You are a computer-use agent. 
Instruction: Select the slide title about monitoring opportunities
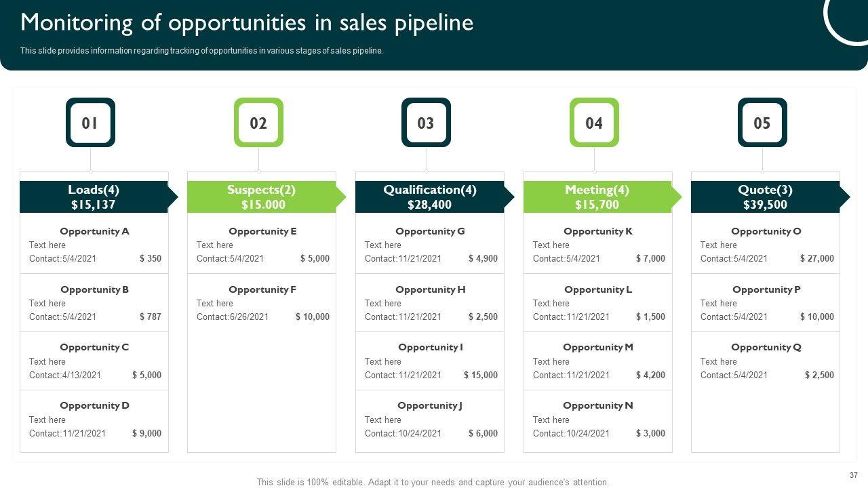coord(247,23)
